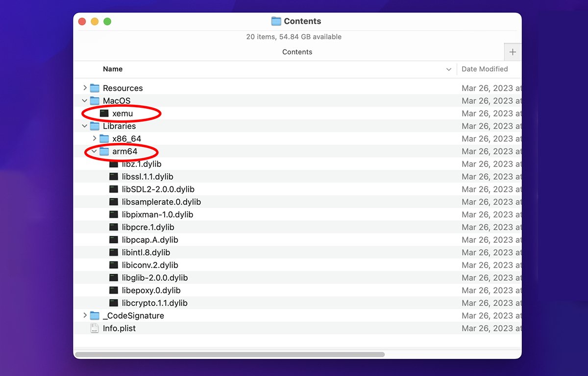The image size is (588, 376).
Task: Select the libglib-2.0.0.dylib file name
Action: coord(155,278)
